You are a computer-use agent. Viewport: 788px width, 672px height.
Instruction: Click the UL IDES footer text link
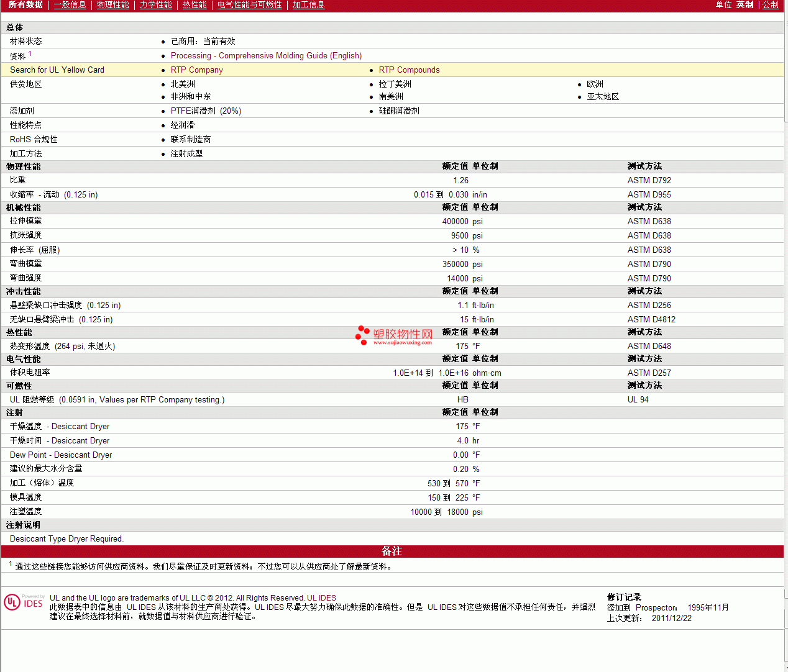321,598
